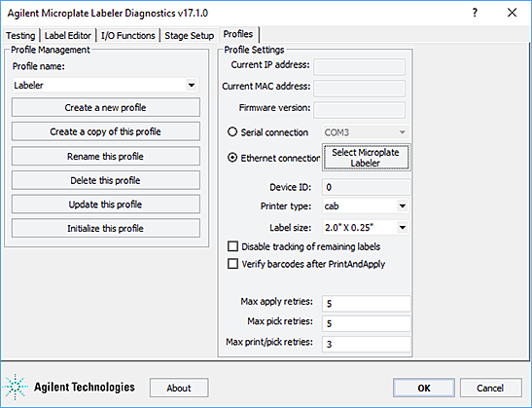
Task: Click the 'Profile name:' label
Action: tap(38, 66)
